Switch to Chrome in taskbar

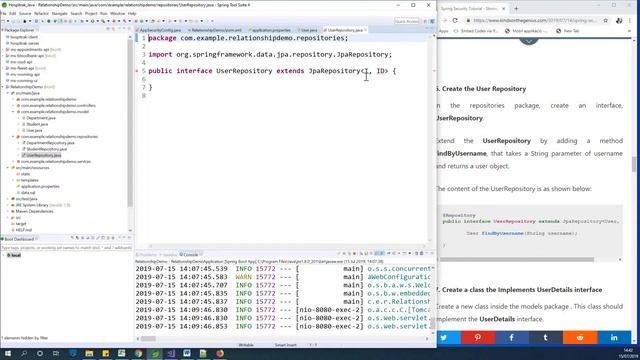pos(138,353)
